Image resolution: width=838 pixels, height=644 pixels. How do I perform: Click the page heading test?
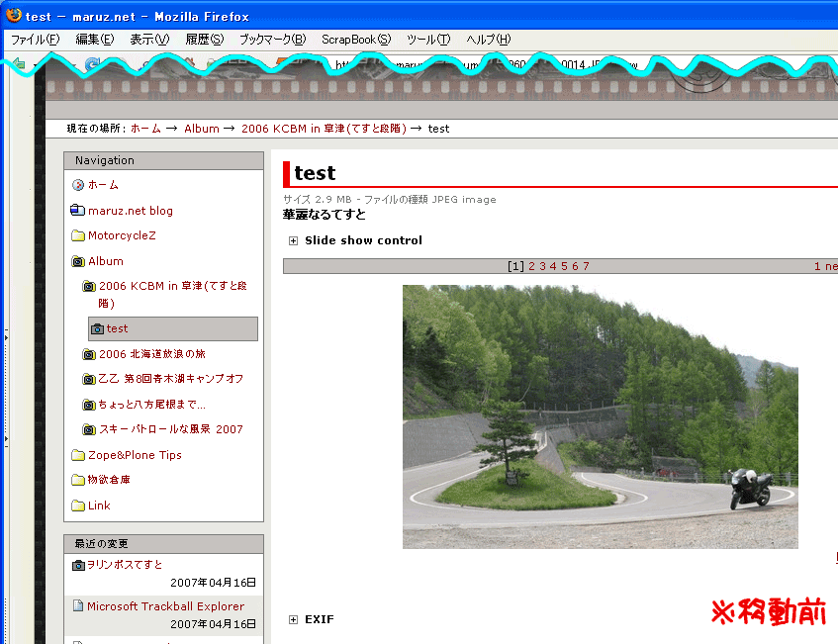[x=315, y=173]
